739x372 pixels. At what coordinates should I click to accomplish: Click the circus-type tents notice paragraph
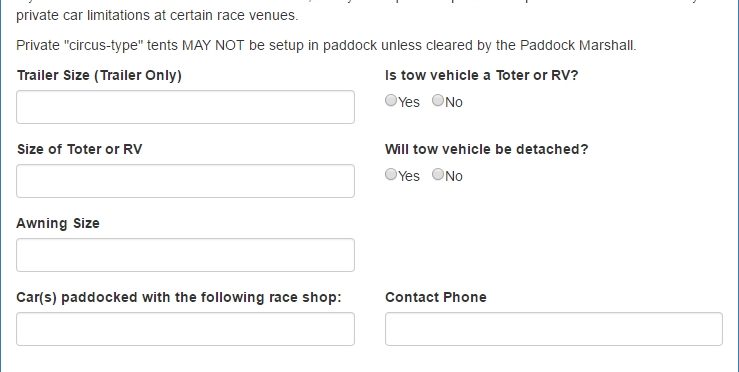point(326,46)
